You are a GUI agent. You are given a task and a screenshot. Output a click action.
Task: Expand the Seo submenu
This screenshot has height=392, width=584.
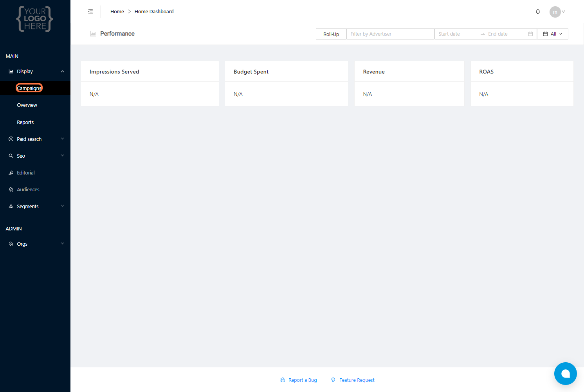[x=62, y=156]
